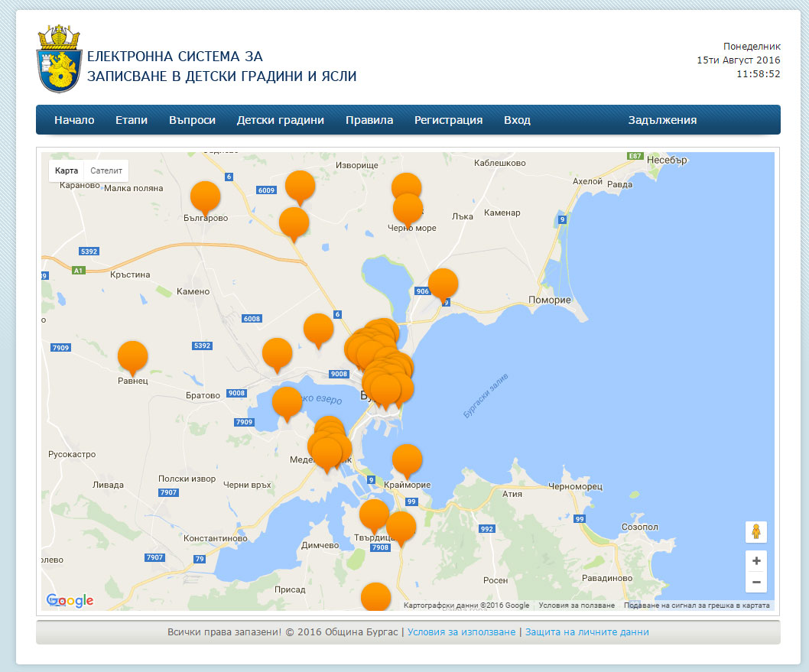
Task: Switch map to Карта view
Action: pos(67,170)
